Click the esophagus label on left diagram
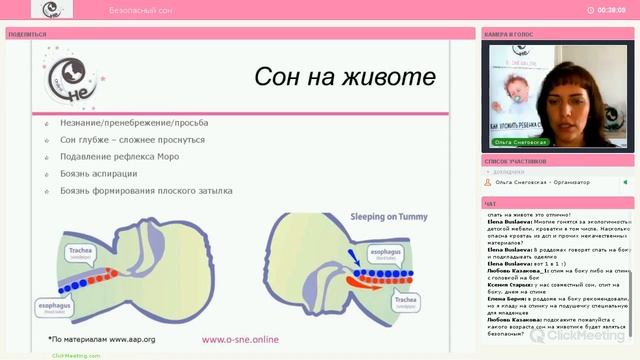The width and height of the screenshot is (640, 360). [x=54, y=307]
